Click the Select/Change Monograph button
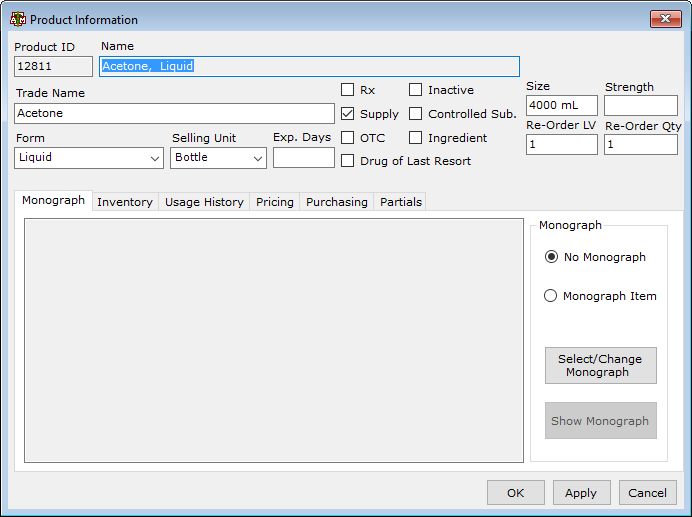Screen dimensions: 692x517 point(600,366)
